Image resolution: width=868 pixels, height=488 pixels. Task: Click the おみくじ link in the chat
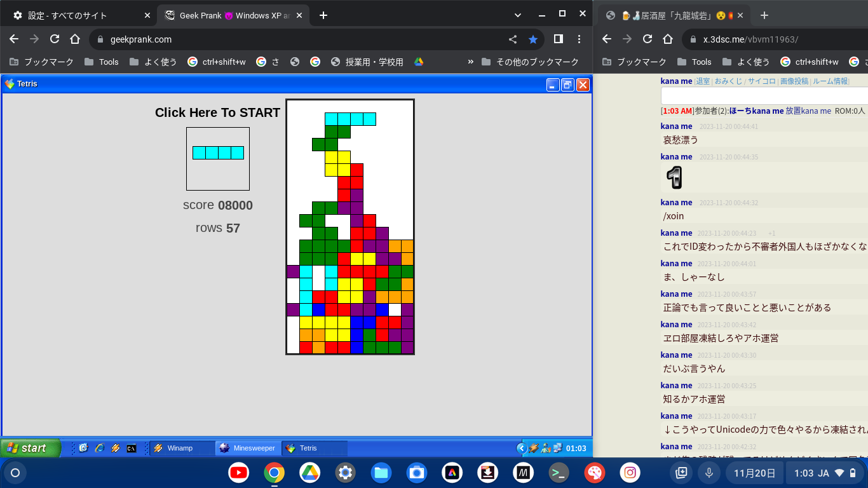[728, 81]
